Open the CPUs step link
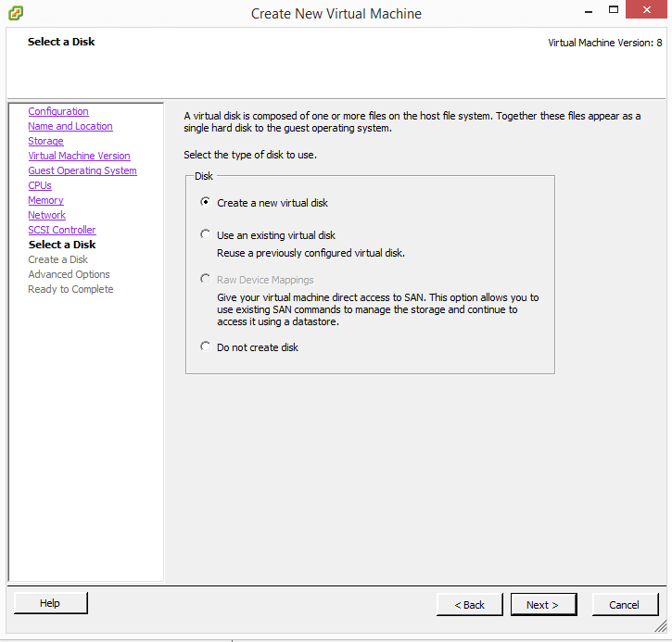The height and width of the screenshot is (642, 672). tap(40, 185)
